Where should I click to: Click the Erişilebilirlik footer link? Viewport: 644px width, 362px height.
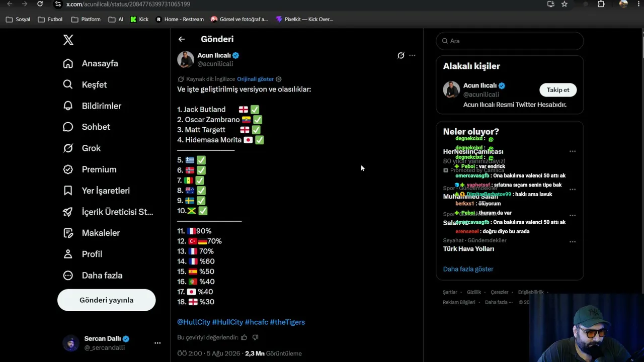[531, 292]
